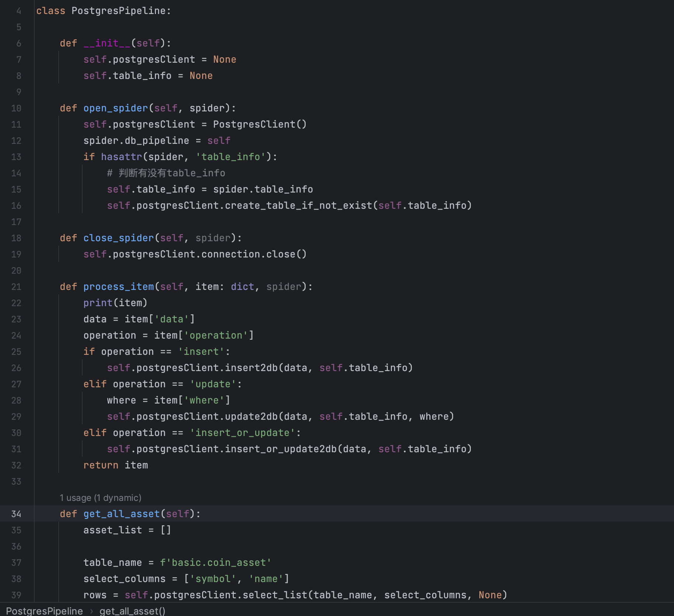Click the 'return item' statement

point(115,465)
